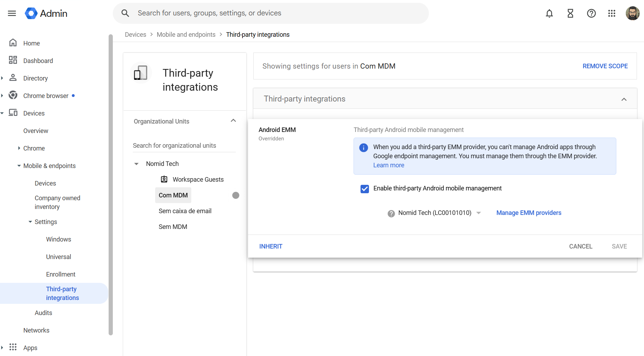The height and width of the screenshot is (356, 644).
Task: Click the Workspace Guests badge icon
Action: (x=164, y=179)
